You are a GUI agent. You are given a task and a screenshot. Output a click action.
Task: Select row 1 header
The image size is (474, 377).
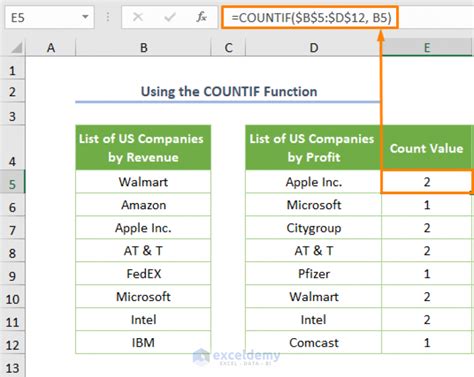(x=12, y=69)
